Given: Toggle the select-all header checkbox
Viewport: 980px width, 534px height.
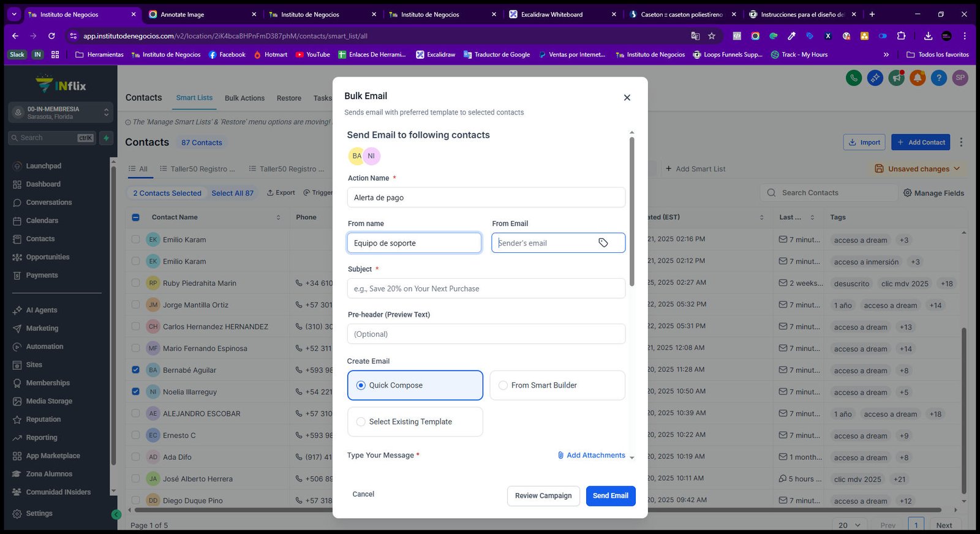Looking at the screenshot, I should [x=136, y=217].
